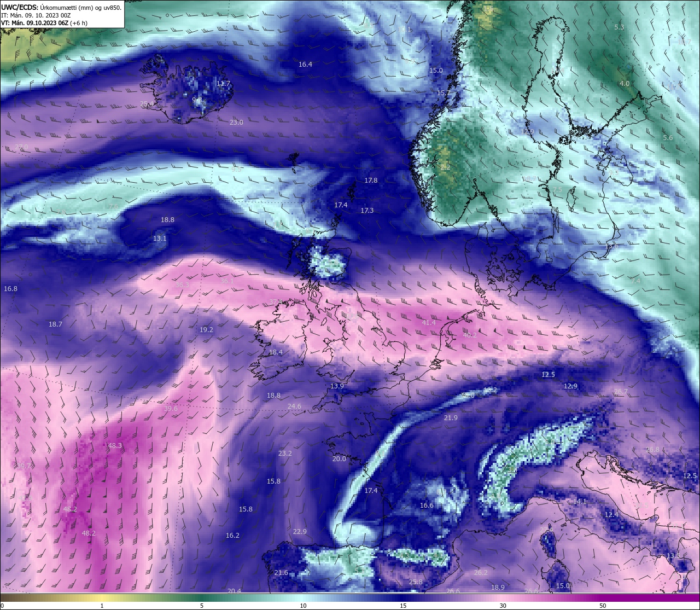Click the 30 label on the color scale
The image size is (700, 610).
click(503, 606)
